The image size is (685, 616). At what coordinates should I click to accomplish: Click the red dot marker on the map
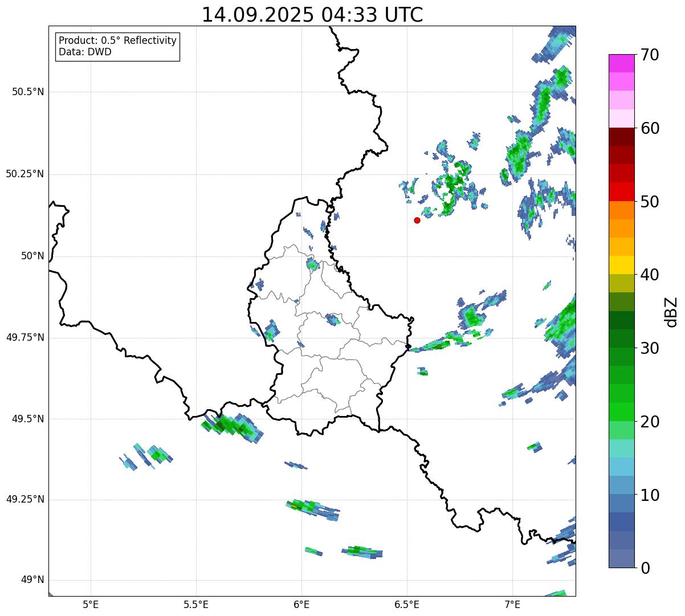417,220
